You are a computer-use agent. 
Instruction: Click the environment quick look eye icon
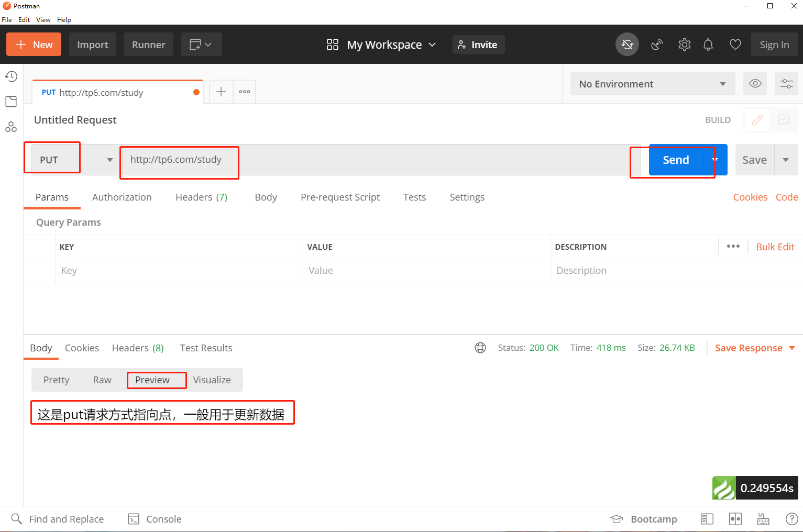tap(755, 84)
